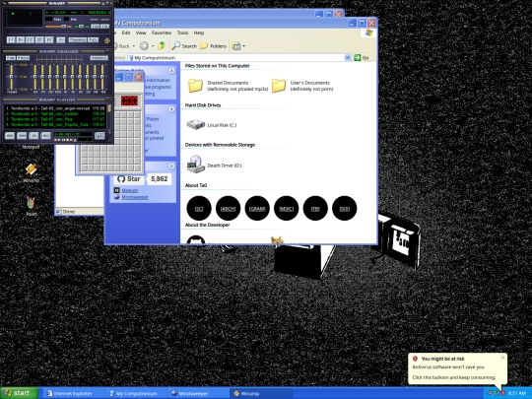Collapse the System Tasks sidebar panel
This screenshot has width=532, height=399.
point(171,70)
